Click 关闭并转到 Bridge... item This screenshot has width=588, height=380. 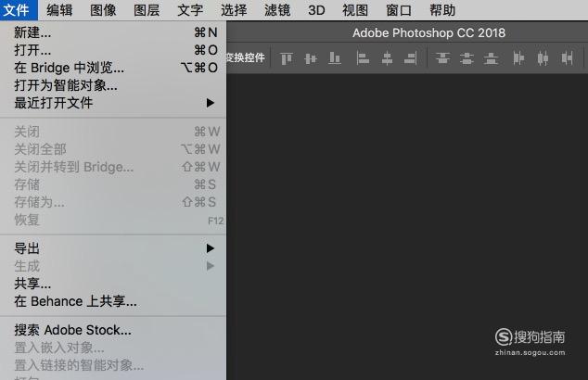[x=113, y=167]
